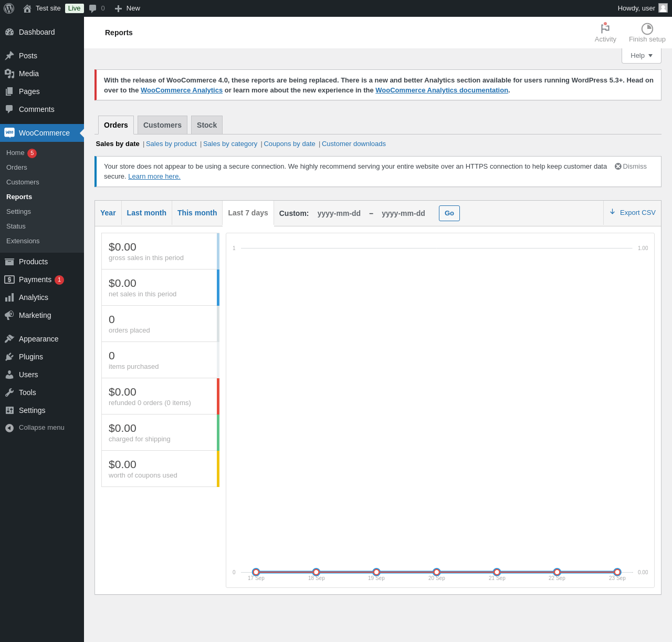Click the WordPress logo icon
The image size is (672, 642).
[9, 8]
